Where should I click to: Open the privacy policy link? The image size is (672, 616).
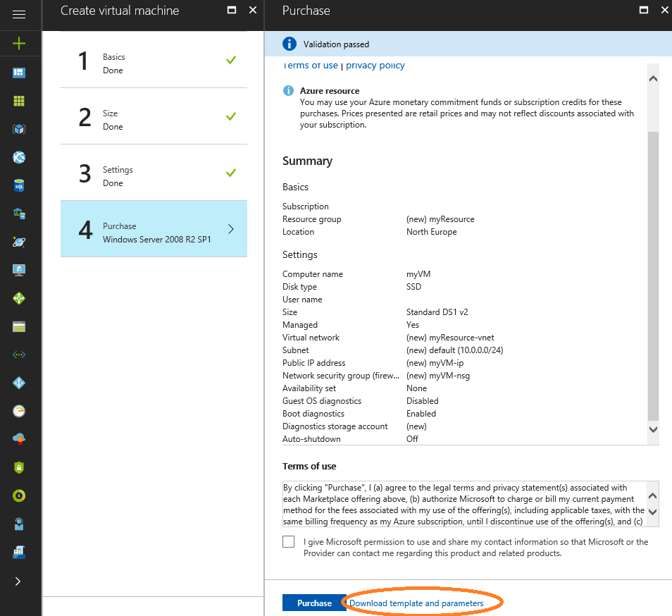(x=375, y=66)
